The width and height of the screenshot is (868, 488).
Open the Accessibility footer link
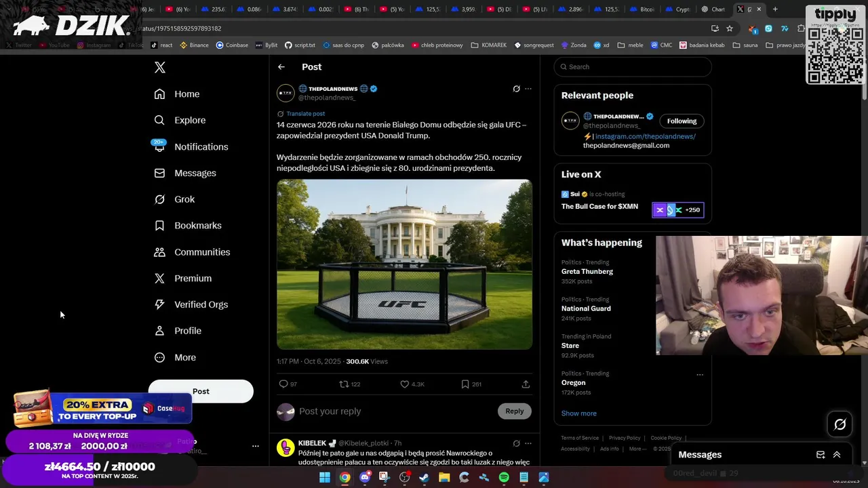(x=575, y=449)
